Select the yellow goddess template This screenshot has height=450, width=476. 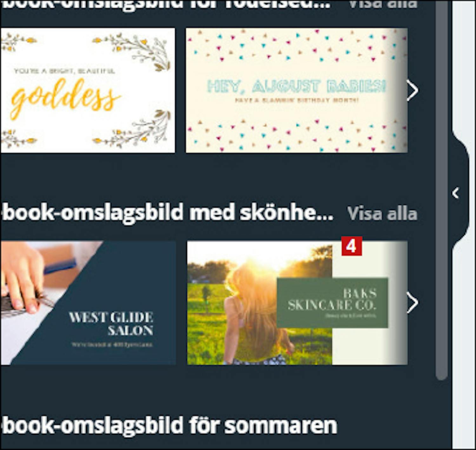click(88, 90)
